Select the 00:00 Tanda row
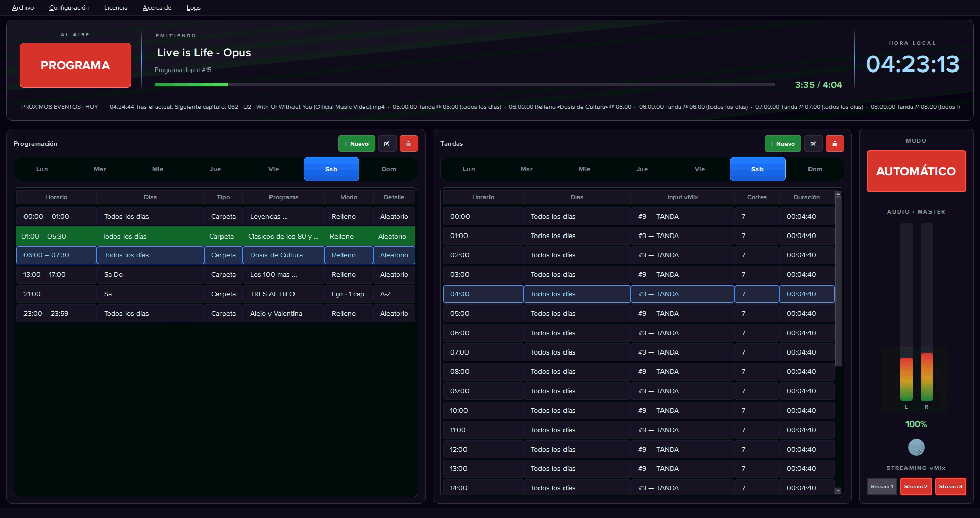Viewport: 980px width, 518px height. [x=639, y=217]
